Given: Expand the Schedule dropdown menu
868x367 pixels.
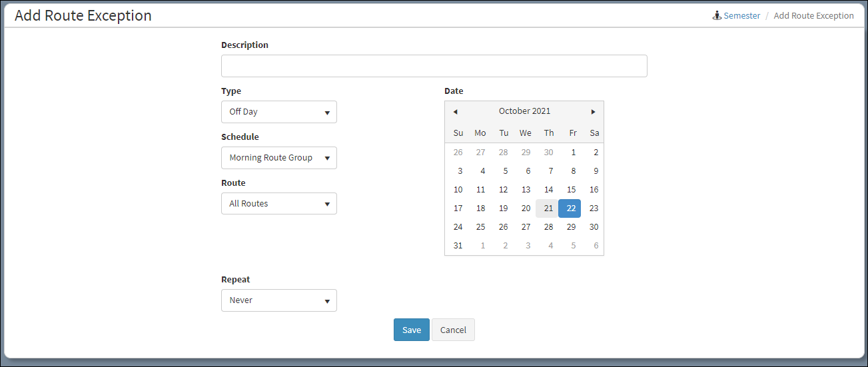Looking at the screenshot, I should coord(278,158).
